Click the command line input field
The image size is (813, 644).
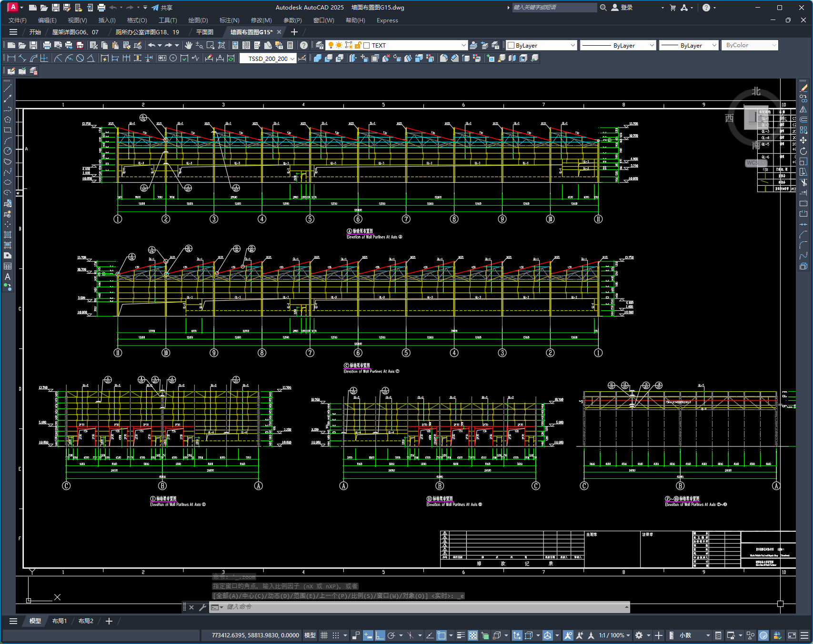click(425, 607)
